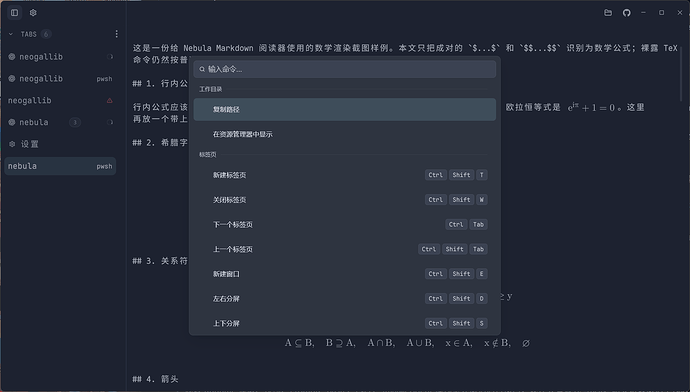The height and width of the screenshot is (392, 690).
Task: Open the TABS three-dot menu
Action: coord(116,34)
